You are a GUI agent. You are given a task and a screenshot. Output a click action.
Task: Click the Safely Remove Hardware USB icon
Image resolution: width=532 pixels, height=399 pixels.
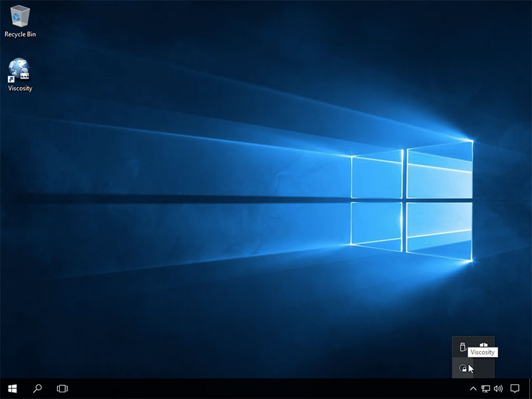pos(463,346)
